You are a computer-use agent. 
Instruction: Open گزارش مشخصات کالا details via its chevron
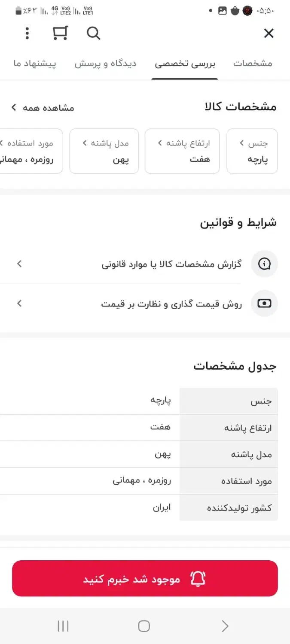click(x=19, y=264)
